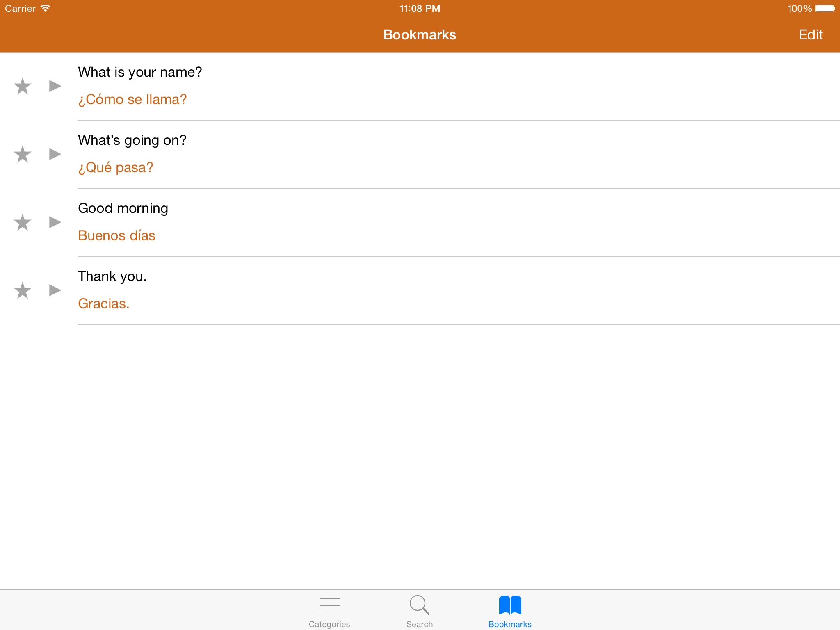The height and width of the screenshot is (630, 840).
Task: Open the 'What is your name?' phrase
Action: click(x=140, y=72)
